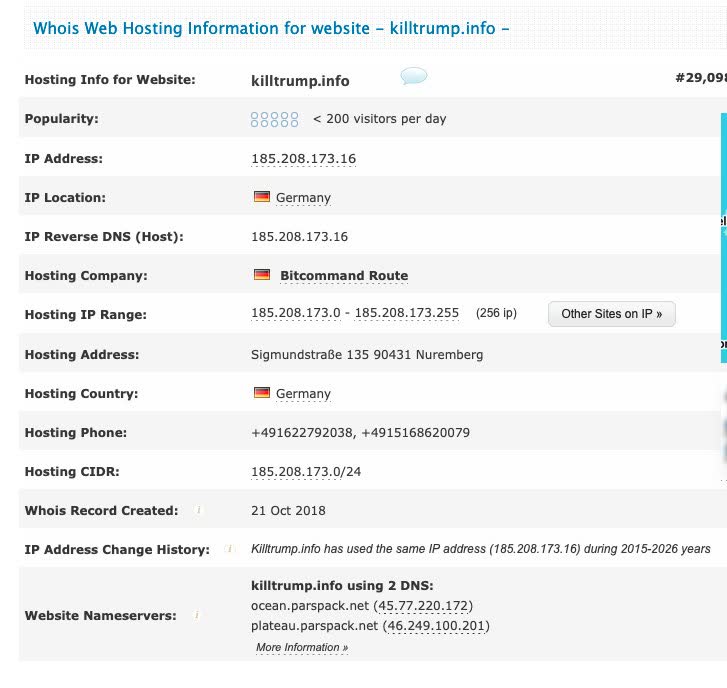Viewport: 727px width, 688px height.
Task: Click nameserver IP 46.249.100.201
Action: click(x=436, y=626)
